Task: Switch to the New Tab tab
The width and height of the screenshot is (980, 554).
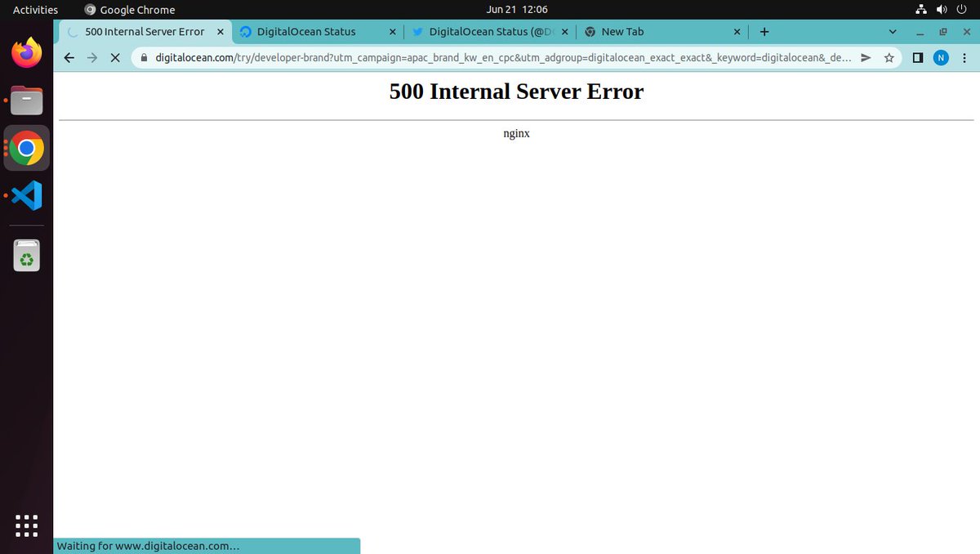Action: click(x=662, y=32)
